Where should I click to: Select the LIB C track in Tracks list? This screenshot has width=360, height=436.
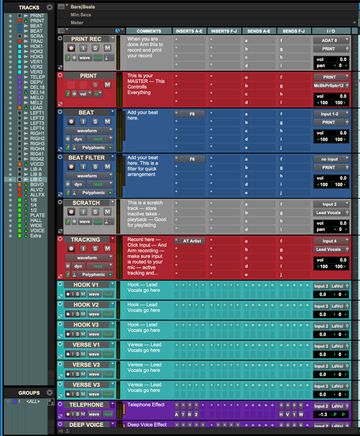(x=36, y=179)
